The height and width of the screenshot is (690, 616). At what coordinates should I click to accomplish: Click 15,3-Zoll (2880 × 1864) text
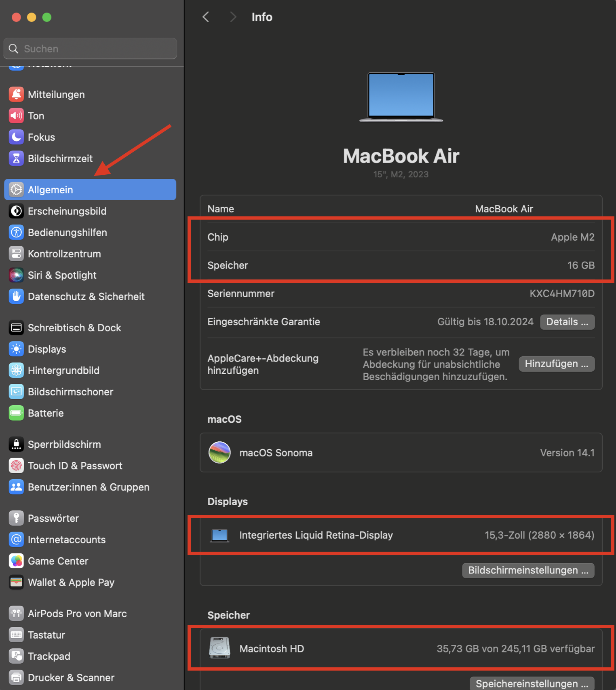coord(539,535)
